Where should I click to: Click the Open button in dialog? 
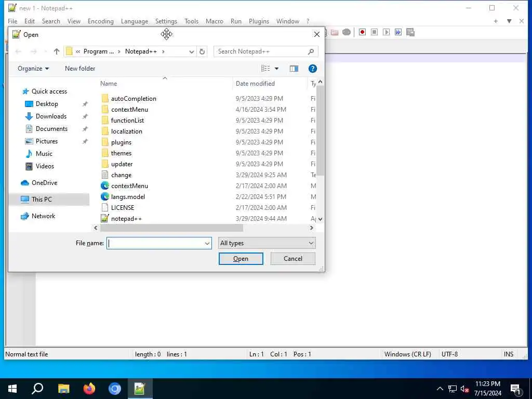pos(241,259)
